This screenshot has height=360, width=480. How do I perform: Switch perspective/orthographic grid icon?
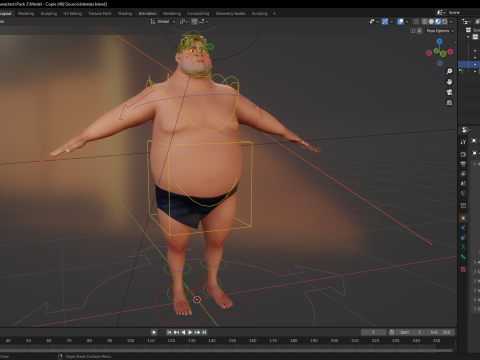[x=449, y=103]
